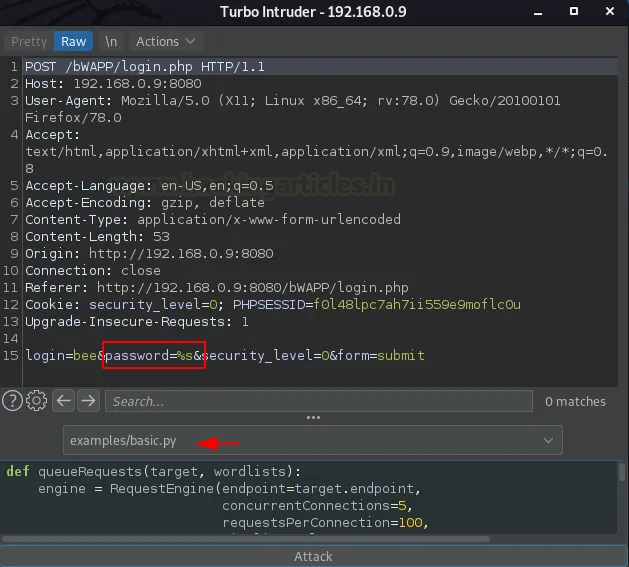Click the Accept-Language header line
The height and width of the screenshot is (567, 629).
pyautogui.click(x=149, y=186)
